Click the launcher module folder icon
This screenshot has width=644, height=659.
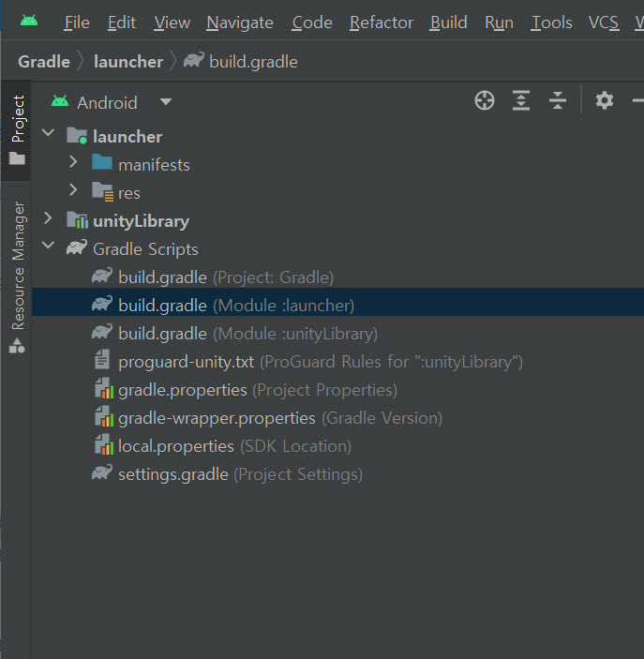[x=77, y=135]
